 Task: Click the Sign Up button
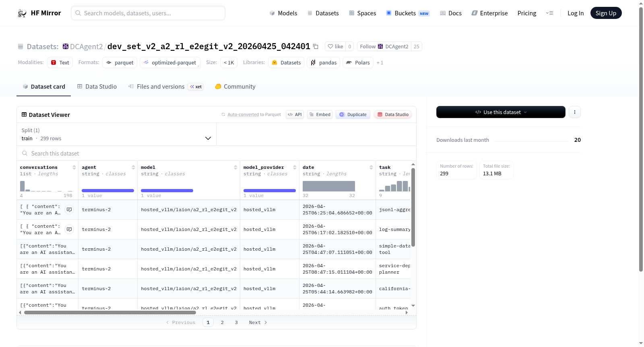coord(606,13)
